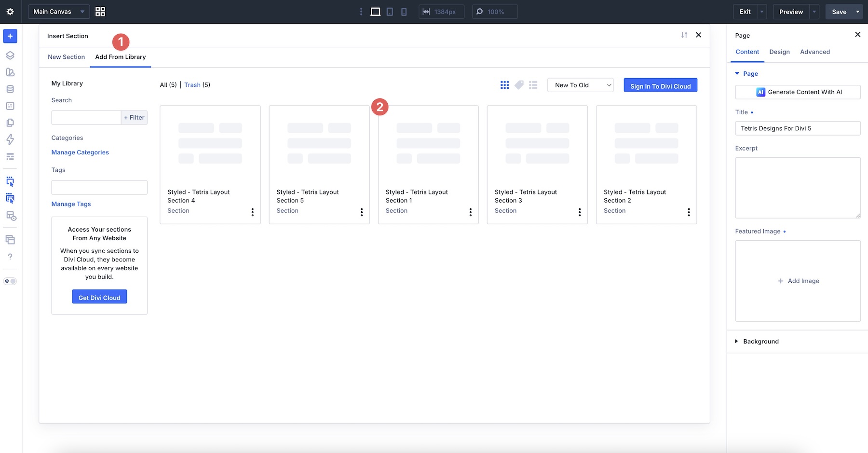Toggle the dark mode switch in sidebar
Image resolution: width=868 pixels, height=453 pixels.
coord(10,281)
